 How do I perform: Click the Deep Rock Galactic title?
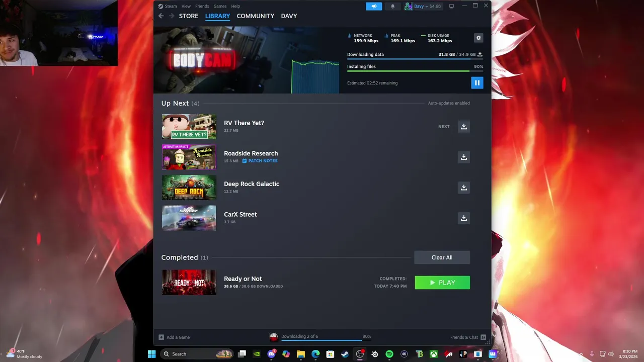[x=252, y=184]
